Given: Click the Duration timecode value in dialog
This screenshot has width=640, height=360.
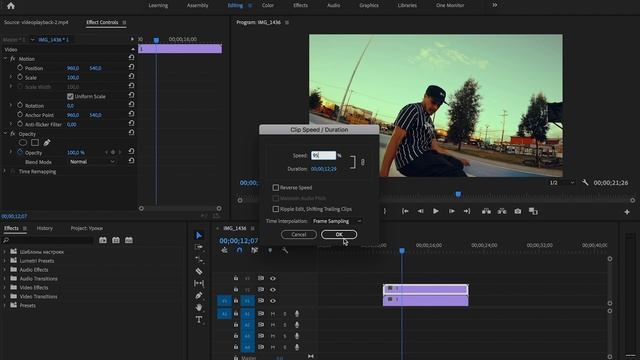Looking at the screenshot, I should pyautogui.click(x=324, y=169).
